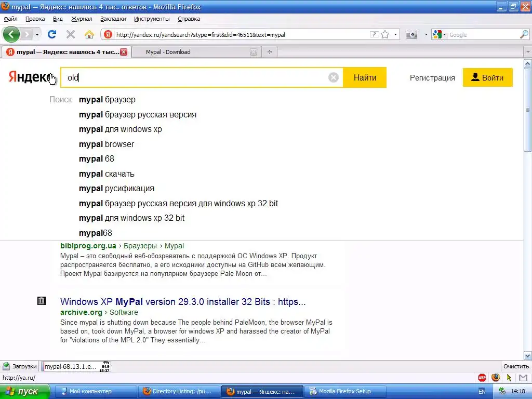Click the Google search box
Screen dimensions: 532x399
[x=484, y=35]
